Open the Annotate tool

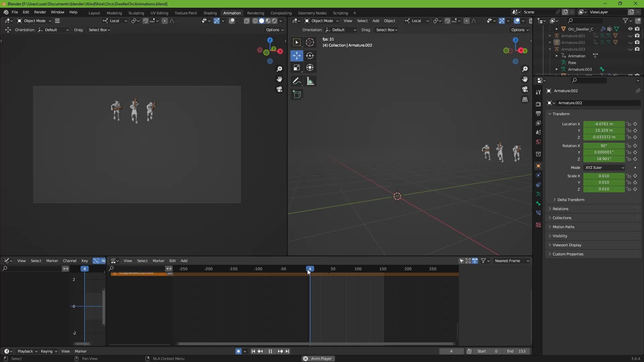(x=297, y=81)
